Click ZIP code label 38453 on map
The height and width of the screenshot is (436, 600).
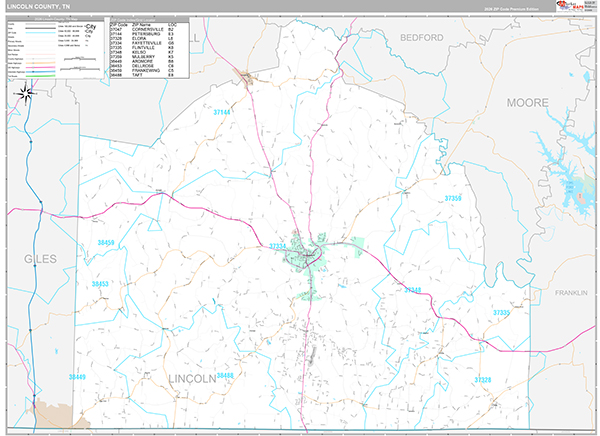[98, 285]
